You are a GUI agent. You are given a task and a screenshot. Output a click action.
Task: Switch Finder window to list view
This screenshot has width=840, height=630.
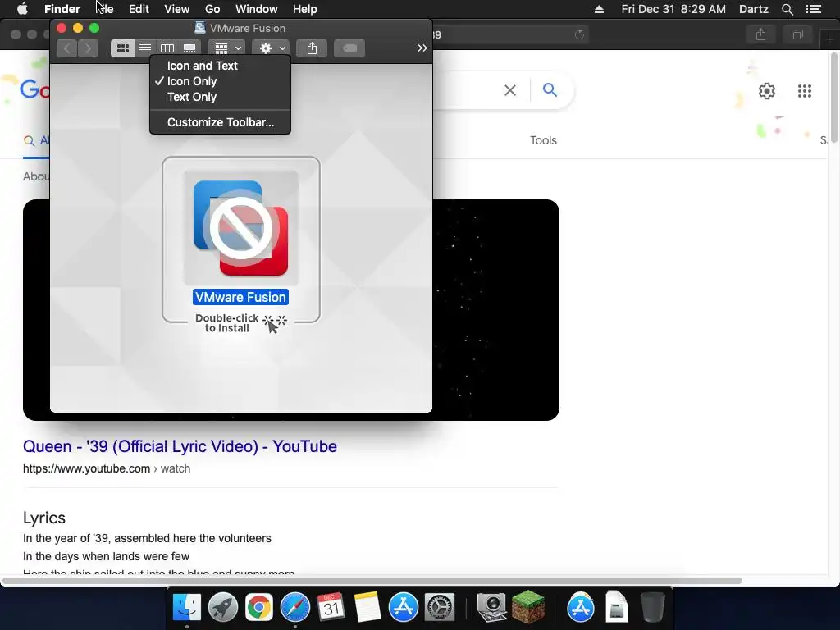click(x=145, y=48)
